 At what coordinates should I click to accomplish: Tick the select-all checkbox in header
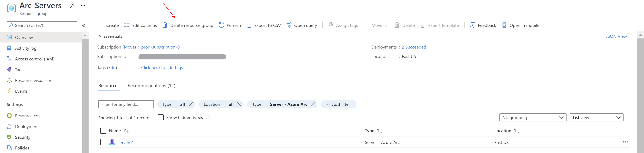coord(103,131)
